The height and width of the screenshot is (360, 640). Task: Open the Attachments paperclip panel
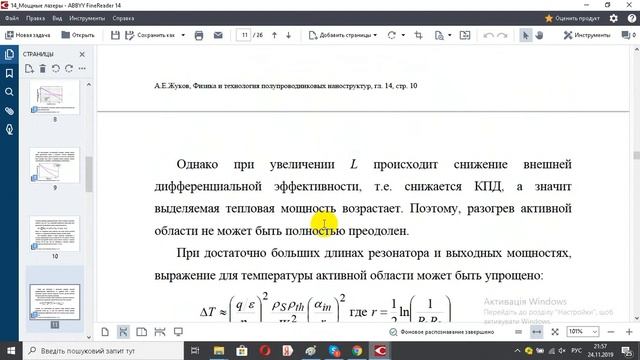tap(9, 111)
